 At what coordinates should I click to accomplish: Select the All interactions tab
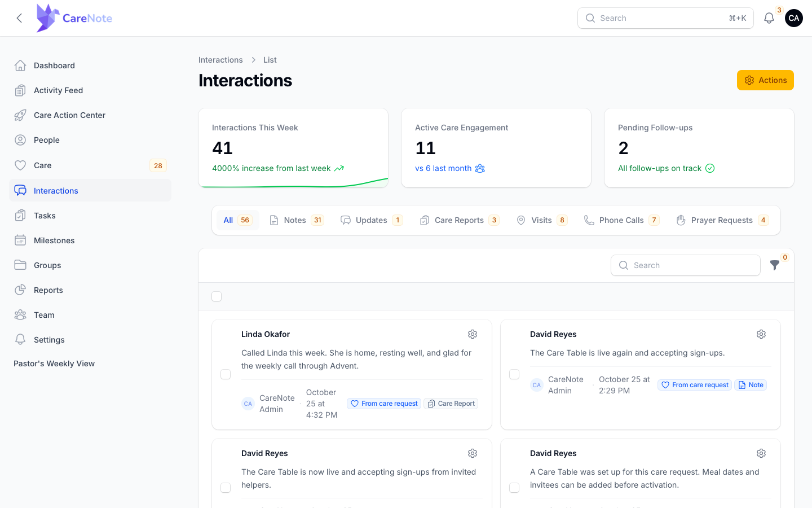pos(237,220)
